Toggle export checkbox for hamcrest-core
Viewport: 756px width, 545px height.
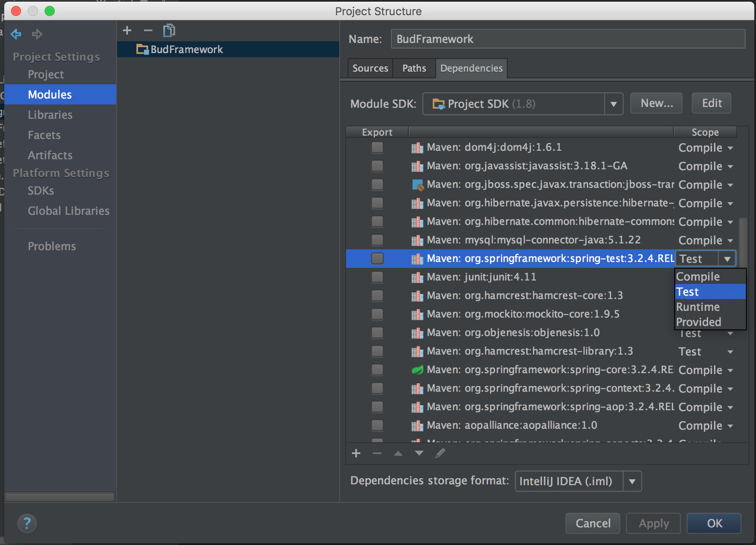click(377, 296)
